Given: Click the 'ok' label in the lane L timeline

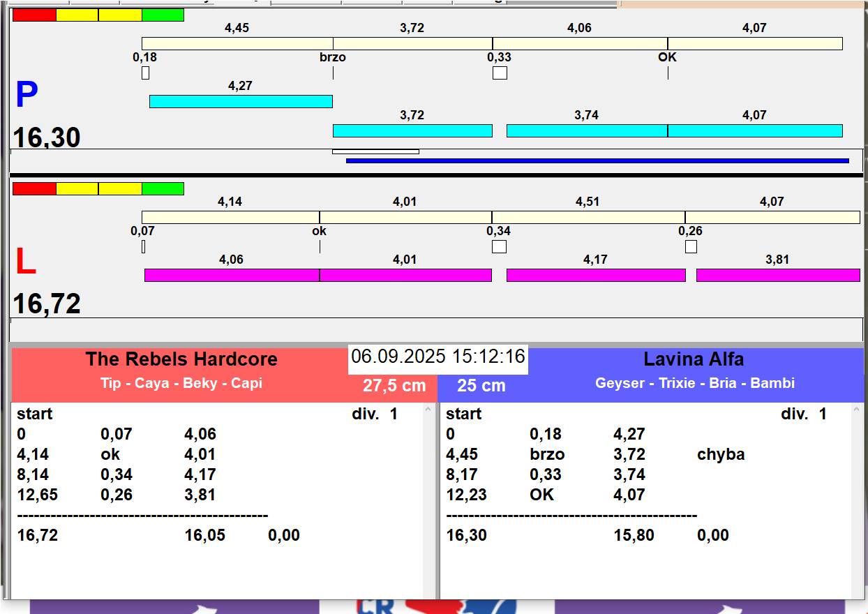Looking at the screenshot, I should 320,231.
